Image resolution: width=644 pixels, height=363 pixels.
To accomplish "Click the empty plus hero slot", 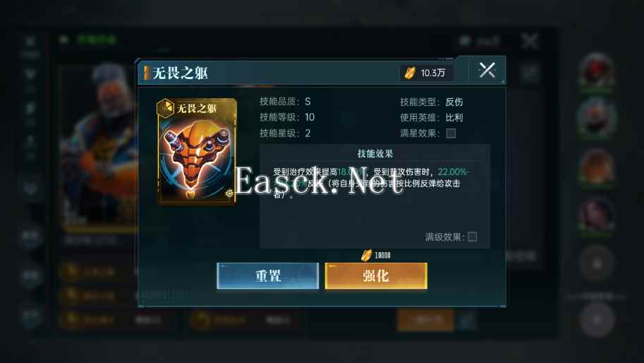I will coord(596,263).
